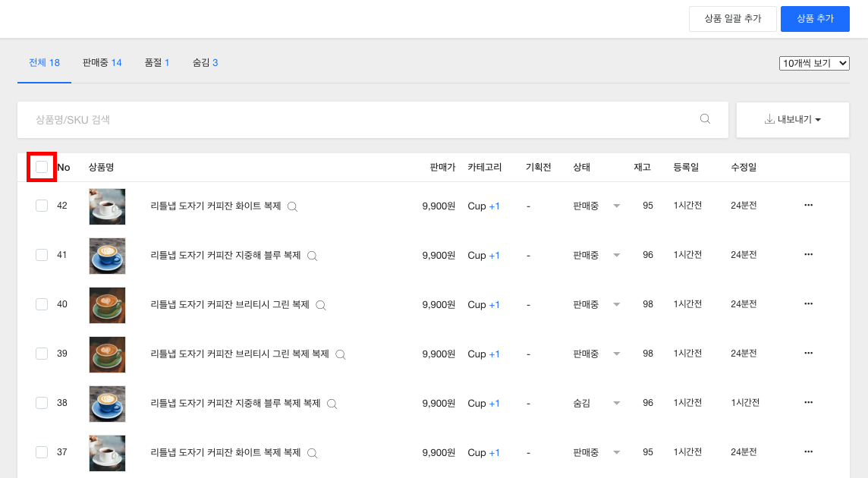Open more options menu for product 40
The width and height of the screenshot is (868, 478).
pyautogui.click(x=808, y=303)
